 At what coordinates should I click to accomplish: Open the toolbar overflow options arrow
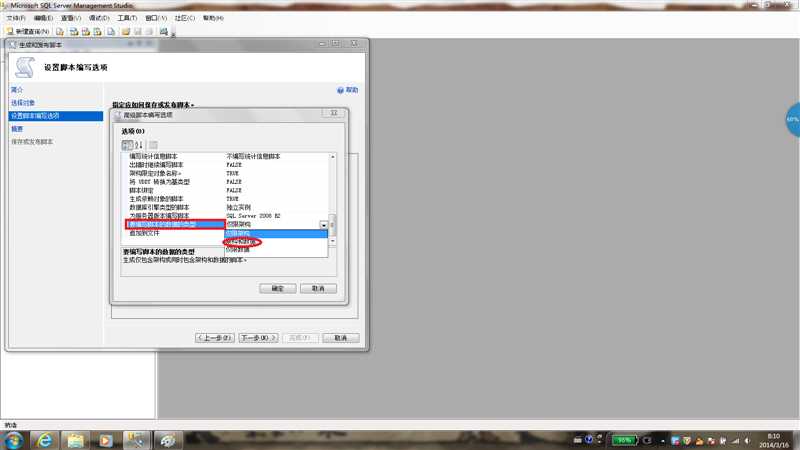[173, 34]
